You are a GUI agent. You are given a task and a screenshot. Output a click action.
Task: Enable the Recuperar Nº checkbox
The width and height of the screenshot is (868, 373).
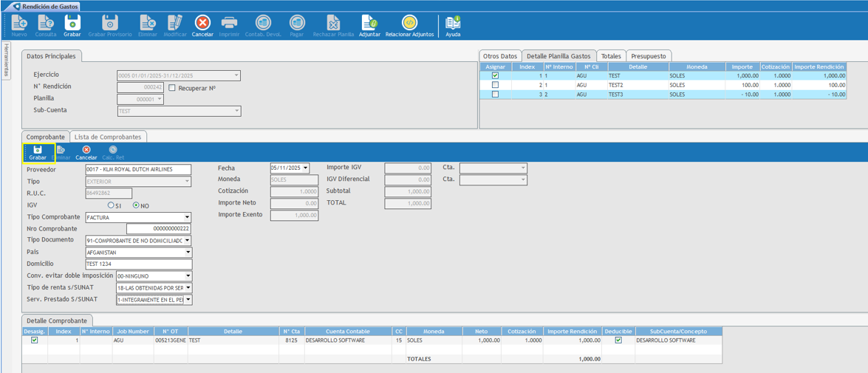point(172,88)
